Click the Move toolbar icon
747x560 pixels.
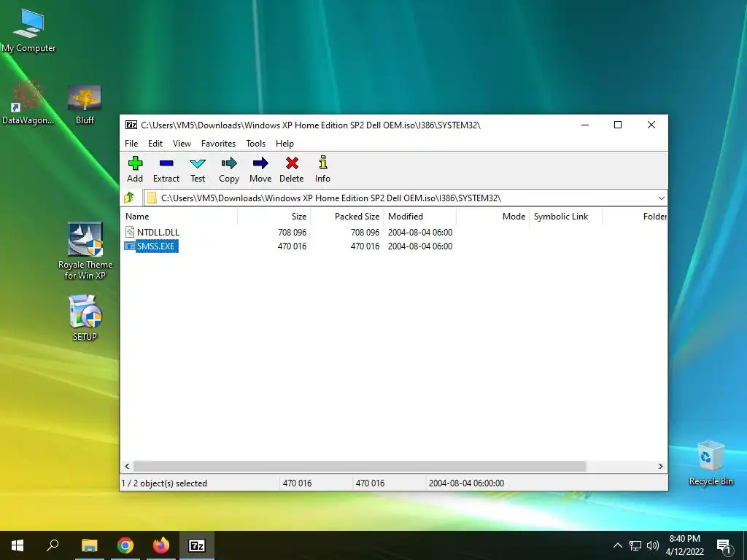[x=260, y=164]
